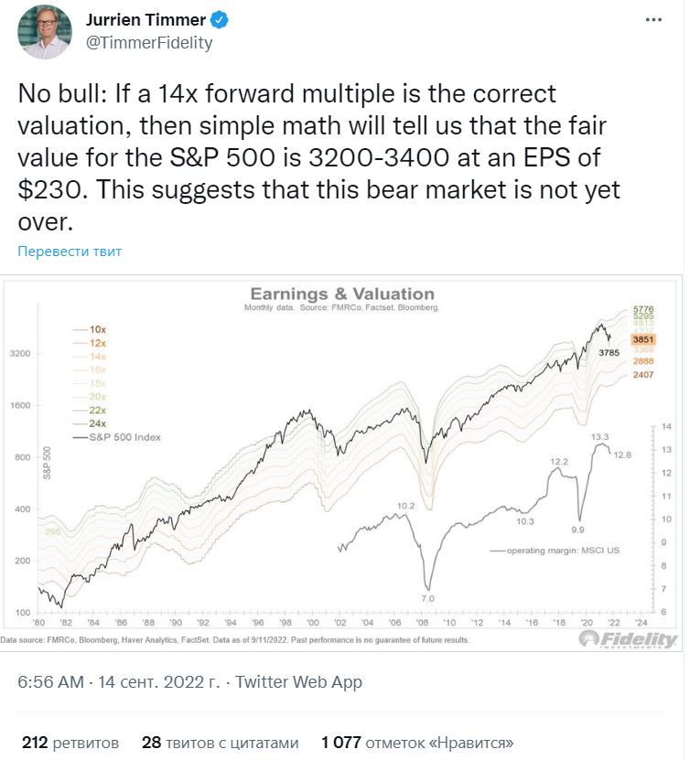Click the 10x legend line swatch
This screenshot has height=760, width=700.
[80, 328]
